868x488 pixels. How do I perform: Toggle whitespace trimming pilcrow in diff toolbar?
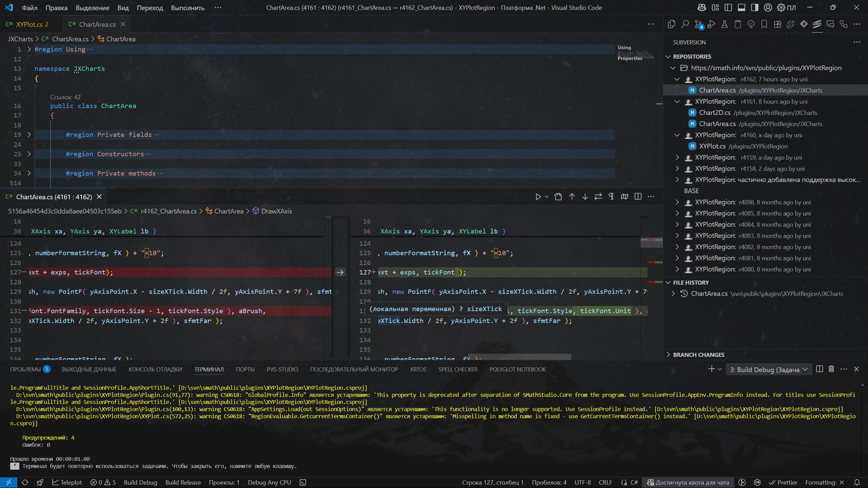[x=611, y=197]
